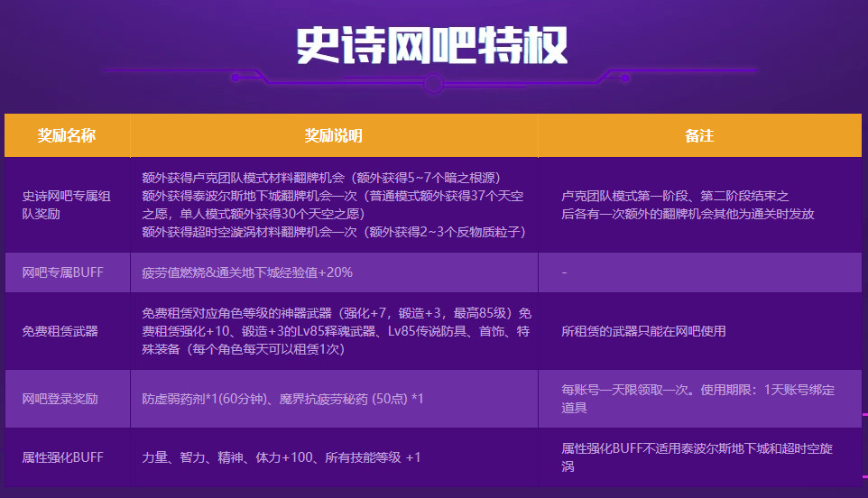Click the 史诗网吧专属组队奖励 row name
The width and height of the screenshot is (868, 498).
pyautogui.click(x=67, y=205)
